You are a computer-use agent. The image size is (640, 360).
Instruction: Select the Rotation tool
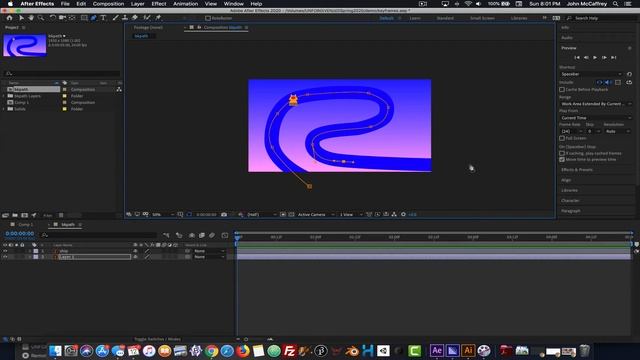[53, 18]
